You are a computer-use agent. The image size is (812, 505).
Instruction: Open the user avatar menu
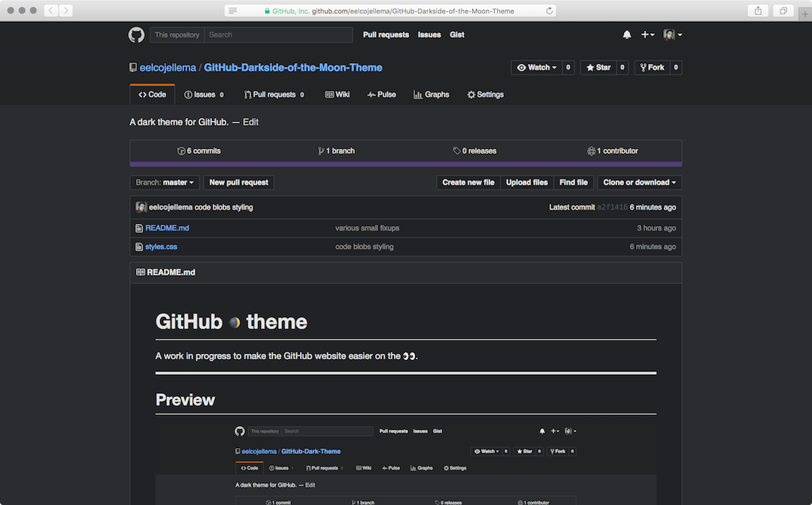(672, 35)
